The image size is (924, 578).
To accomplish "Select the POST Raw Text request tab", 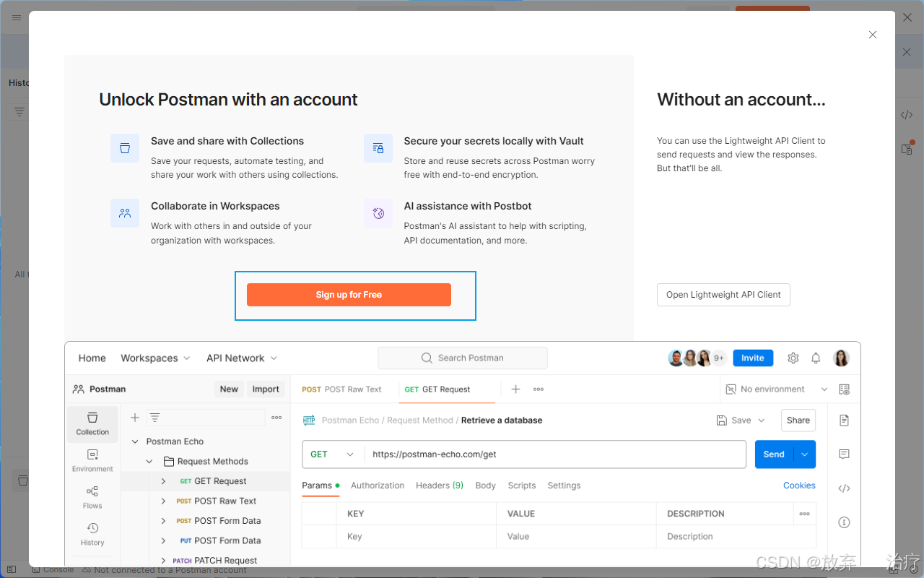I will (342, 389).
